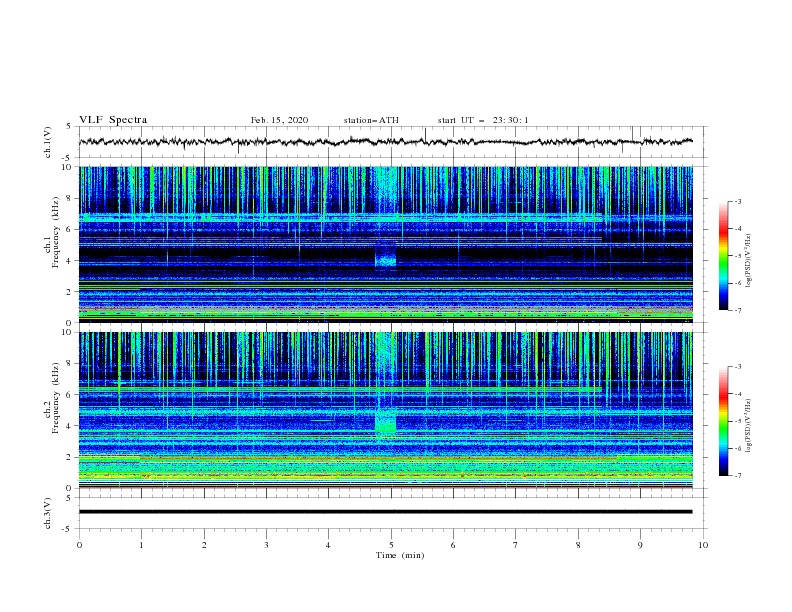Click the 4 kHz burst in the ch.2 spectrogram

tap(386, 420)
